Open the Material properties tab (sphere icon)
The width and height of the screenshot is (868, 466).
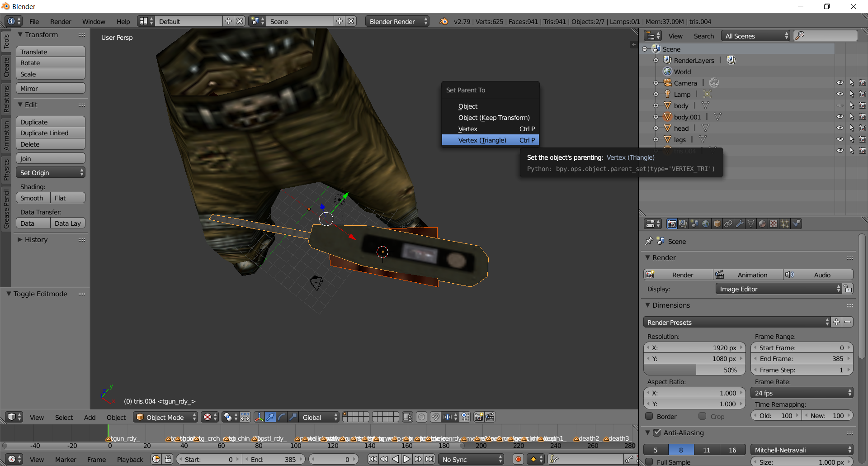[762, 223]
